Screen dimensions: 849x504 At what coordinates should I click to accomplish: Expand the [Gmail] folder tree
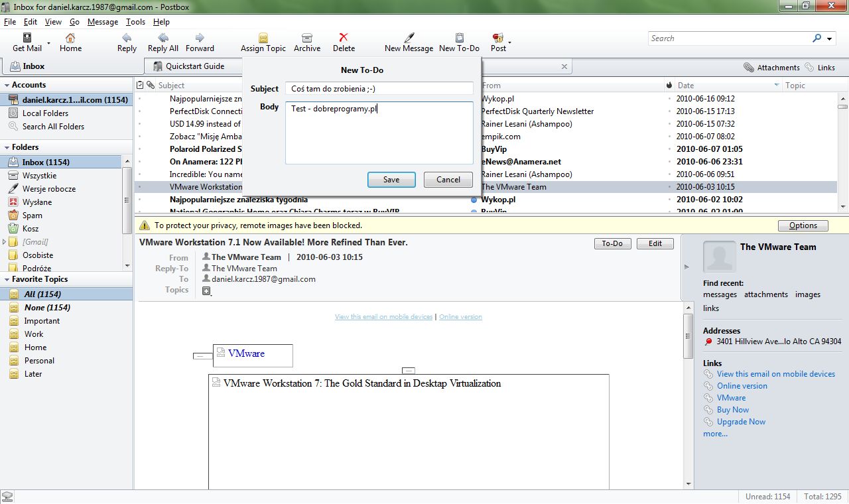[x=5, y=242]
